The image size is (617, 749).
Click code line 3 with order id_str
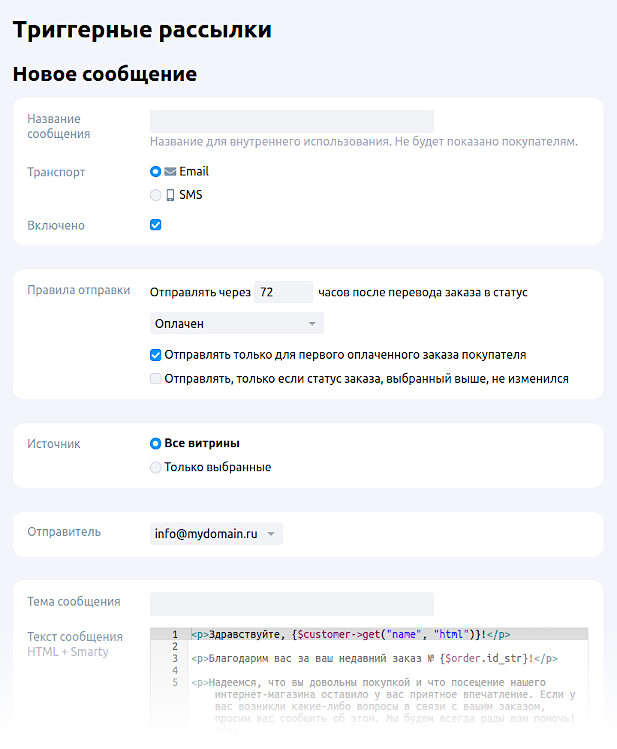coord(374,658)
